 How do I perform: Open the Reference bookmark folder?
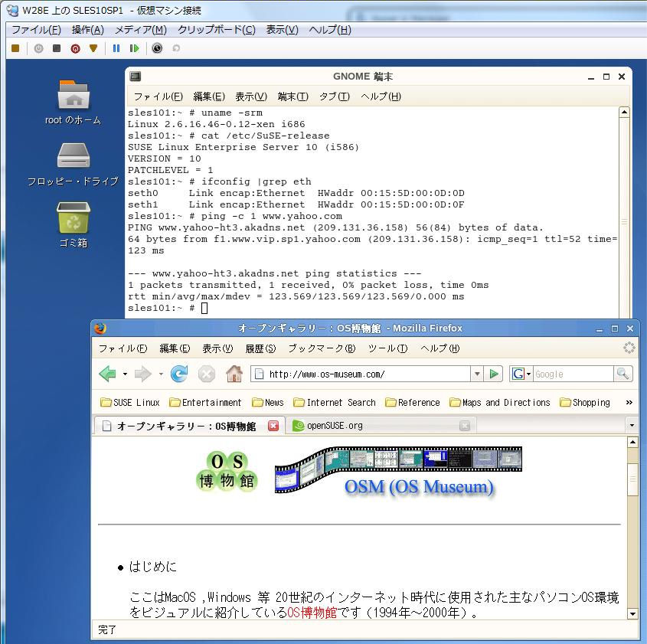412,402
